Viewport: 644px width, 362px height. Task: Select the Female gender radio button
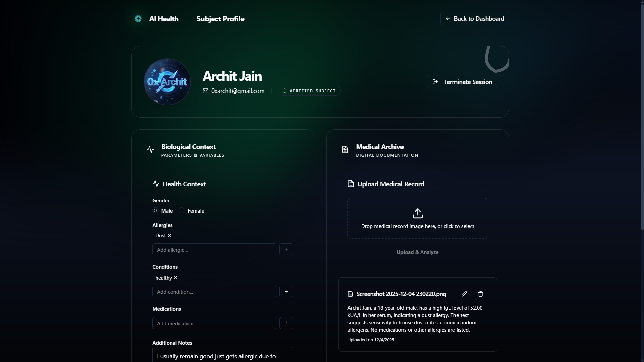click(181, 210)
